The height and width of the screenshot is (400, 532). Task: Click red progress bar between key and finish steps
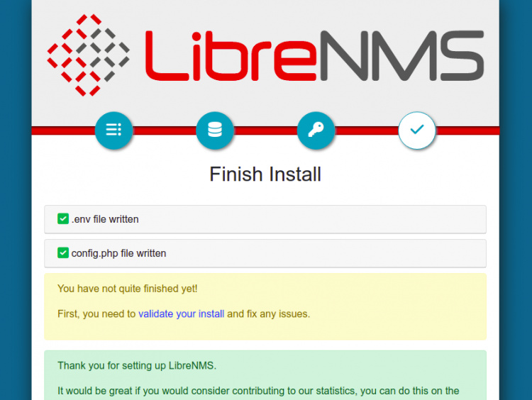[366, 130]
